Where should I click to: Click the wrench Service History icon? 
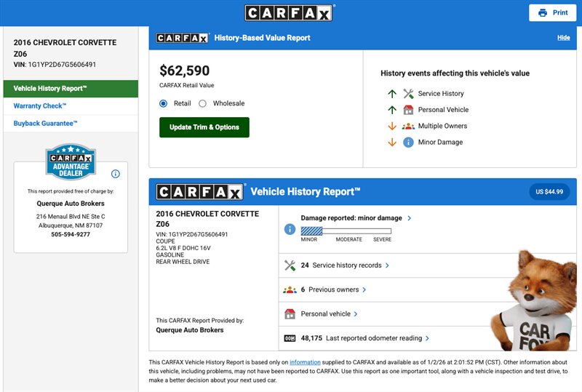408,94
